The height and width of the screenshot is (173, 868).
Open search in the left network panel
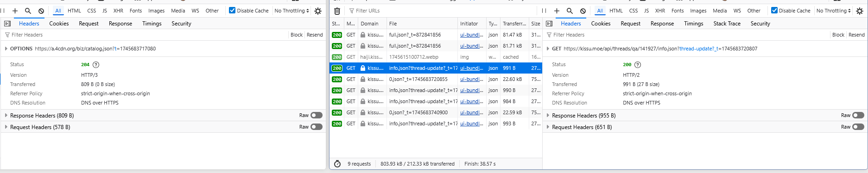point(28,11)
